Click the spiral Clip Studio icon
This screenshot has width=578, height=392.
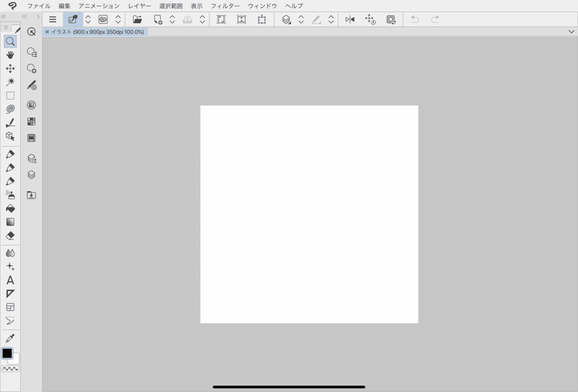click(x=103, y=20)
